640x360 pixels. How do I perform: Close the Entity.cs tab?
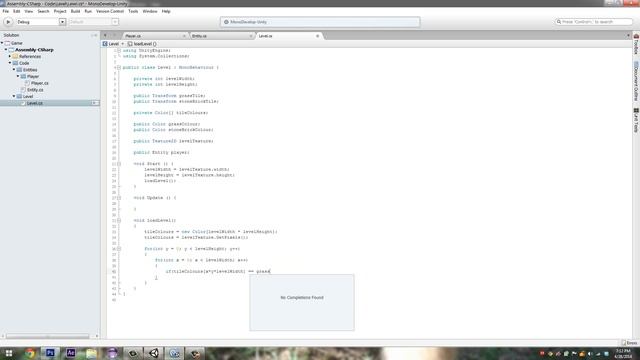click(x=251, y=36)
